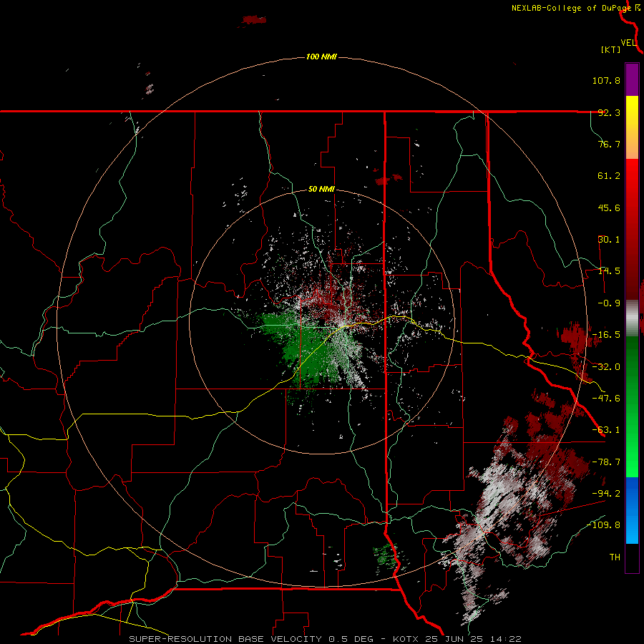644x644 pixels.
Task: Click the TH label at scale bottom
Action: 615,557
